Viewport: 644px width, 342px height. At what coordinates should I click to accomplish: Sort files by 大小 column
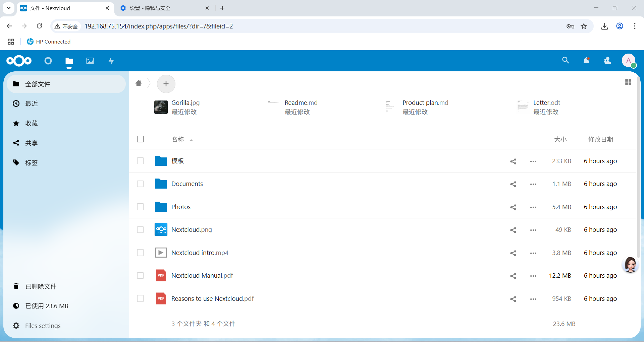[560, 139]
